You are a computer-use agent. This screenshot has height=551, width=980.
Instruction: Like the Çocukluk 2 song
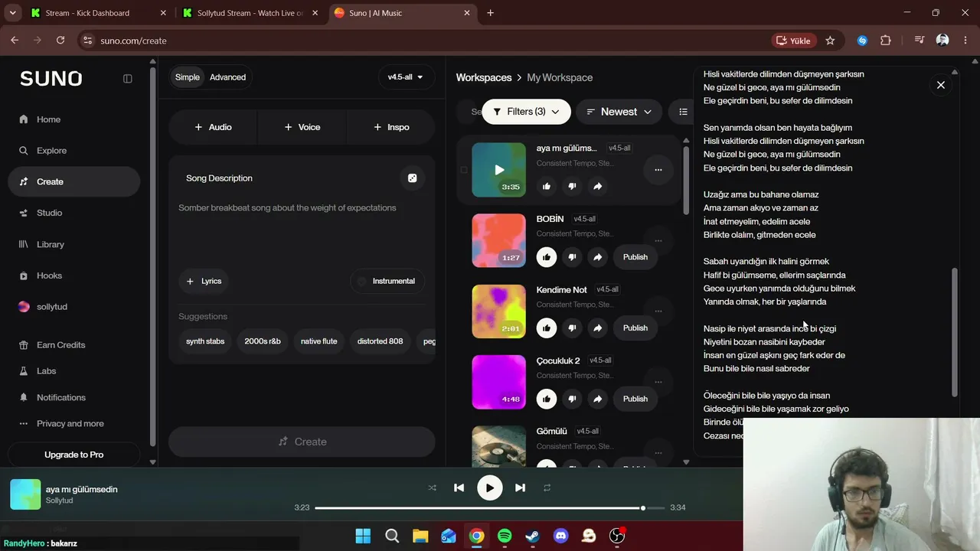(546, 399)
